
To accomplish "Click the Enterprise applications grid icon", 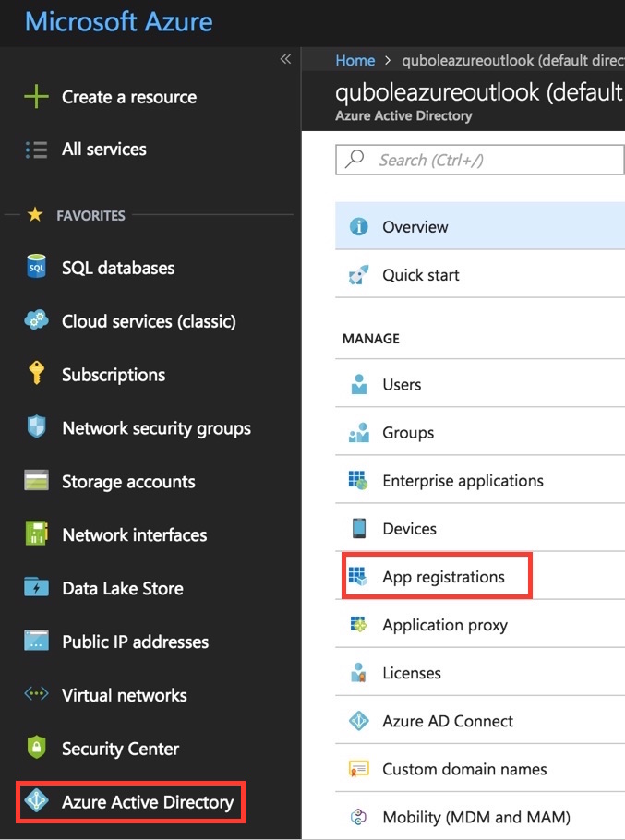I will coord(358,481).
